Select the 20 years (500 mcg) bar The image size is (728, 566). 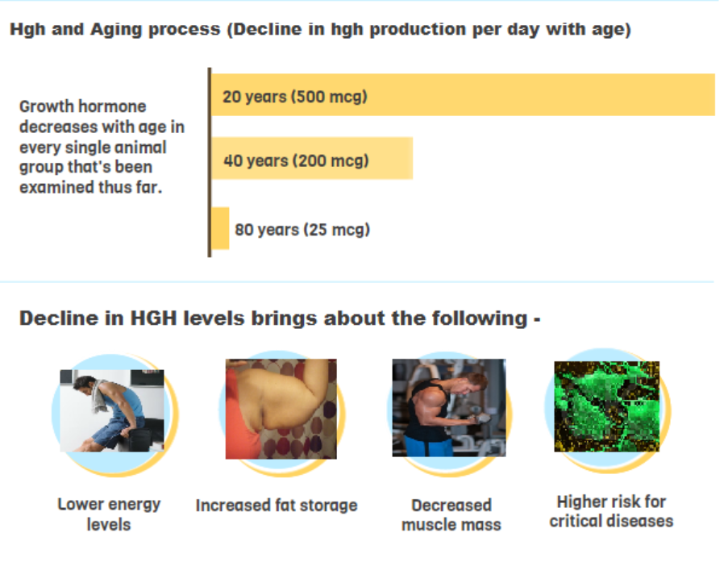463,94
